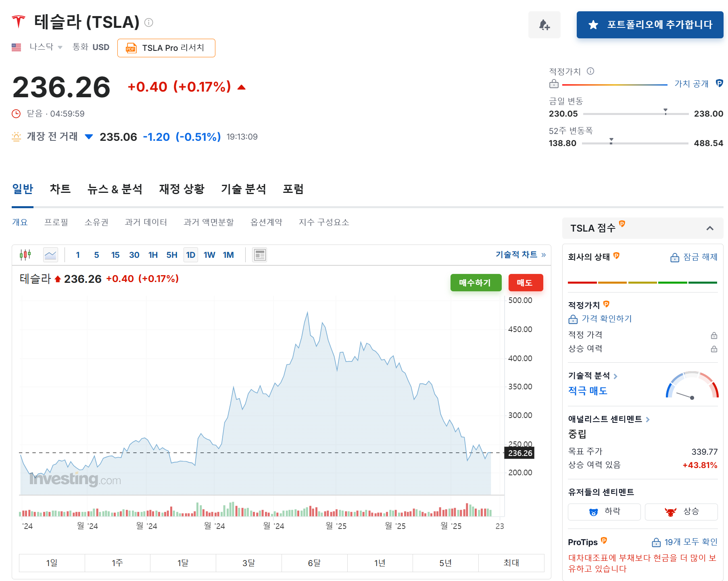Collapse the TSLA 점수 panel

point(710,228)
